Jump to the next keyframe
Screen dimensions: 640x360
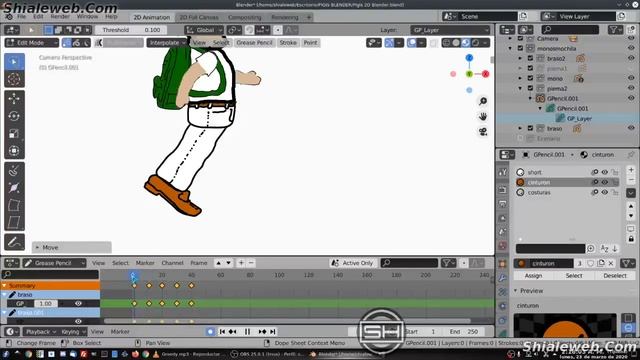(262, 331)
